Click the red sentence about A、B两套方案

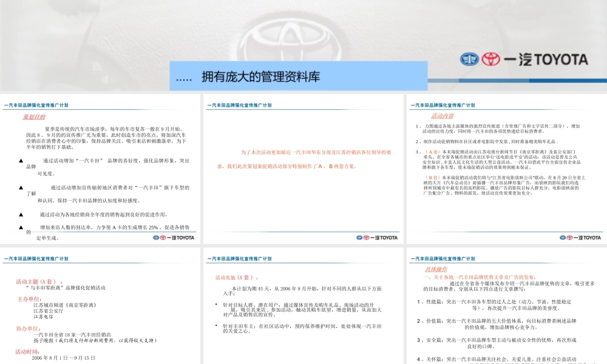304,159
